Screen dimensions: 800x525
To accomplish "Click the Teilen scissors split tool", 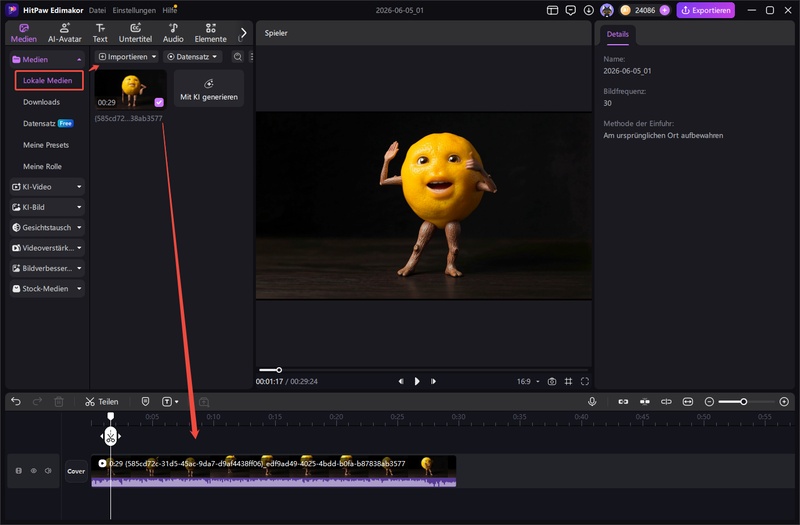I will point(102,402).
